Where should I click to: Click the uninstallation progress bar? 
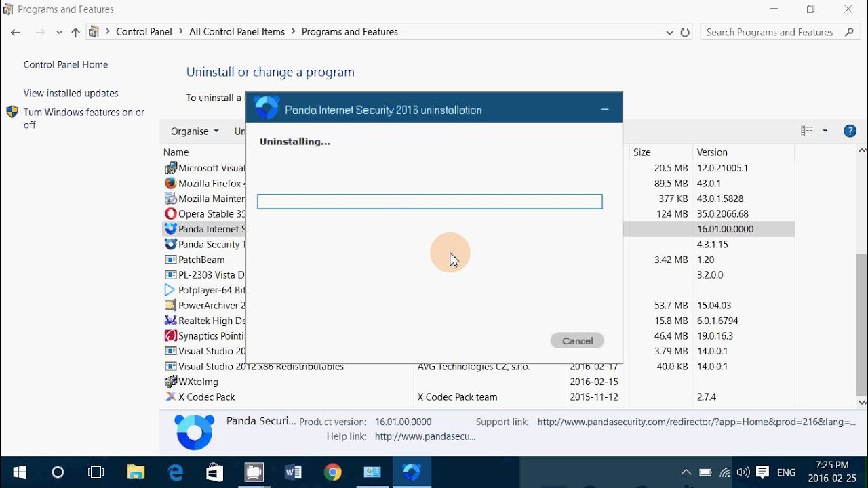point(429,201)
